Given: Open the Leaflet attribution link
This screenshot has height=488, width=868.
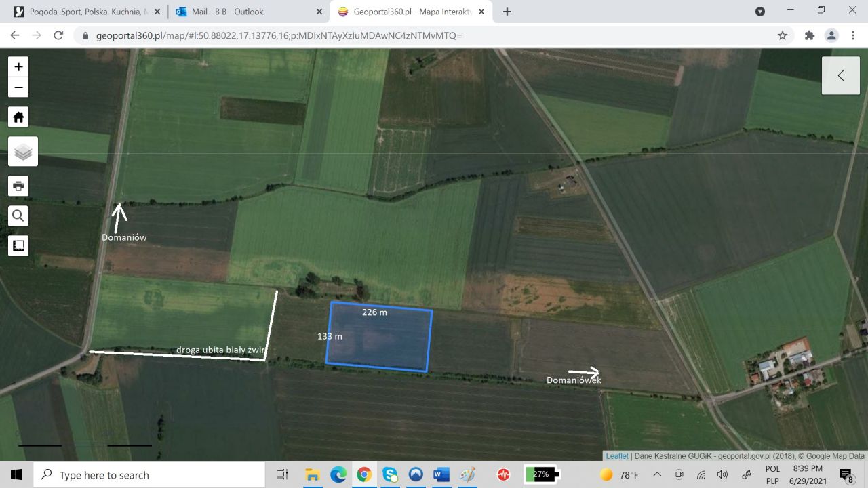Looking at the screenshot, I should [x=617, y=456].
